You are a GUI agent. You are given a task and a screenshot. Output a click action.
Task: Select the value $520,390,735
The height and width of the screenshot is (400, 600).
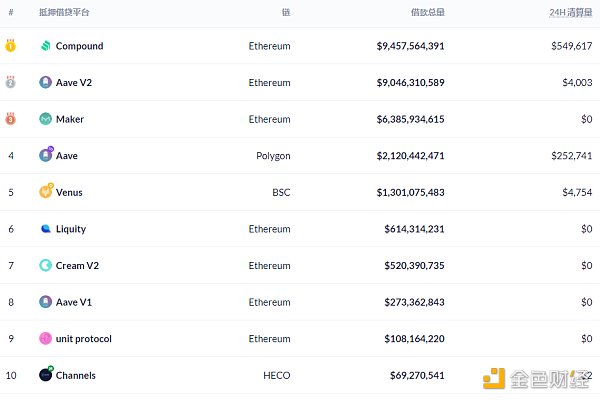[x=414, y=266]
